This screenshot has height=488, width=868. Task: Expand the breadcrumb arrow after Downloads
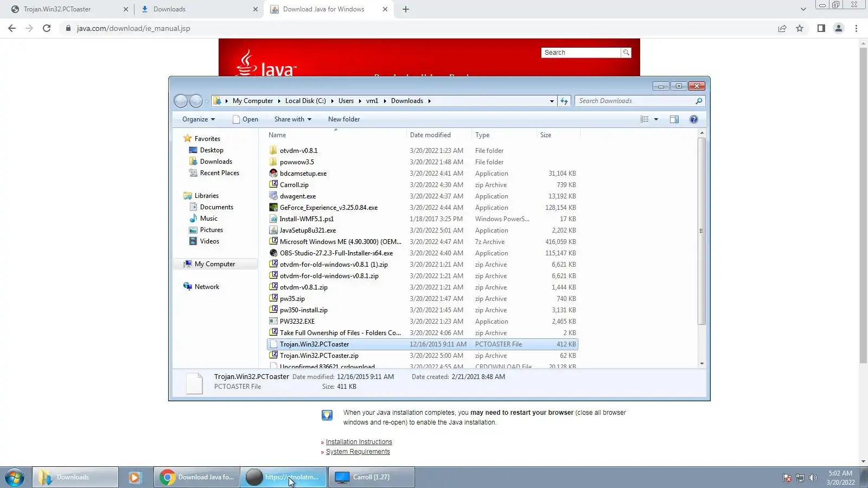click(429, 101)
